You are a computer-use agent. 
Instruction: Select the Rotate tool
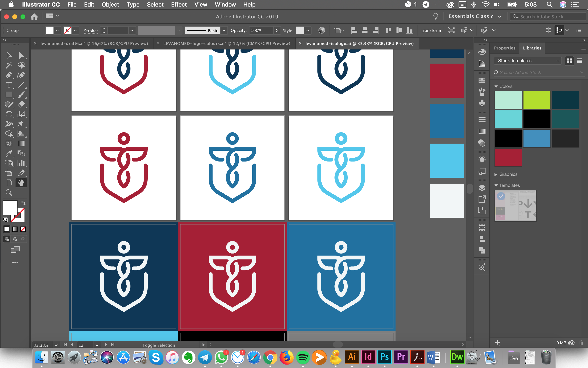coord(9,114)
